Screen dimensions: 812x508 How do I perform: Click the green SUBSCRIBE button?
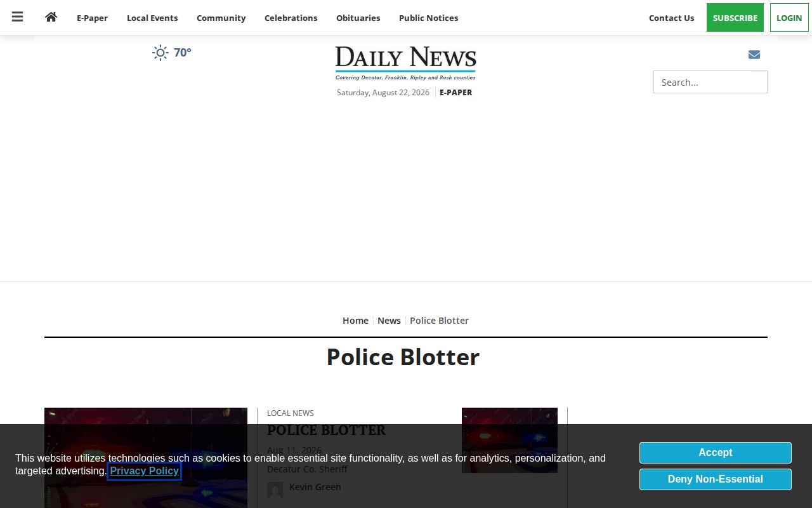[735, 18]
